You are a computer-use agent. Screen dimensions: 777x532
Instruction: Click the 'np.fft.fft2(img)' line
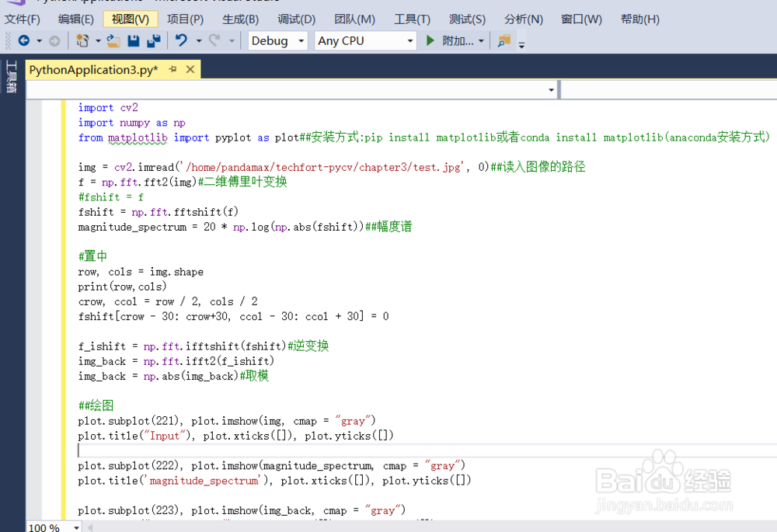183,182
